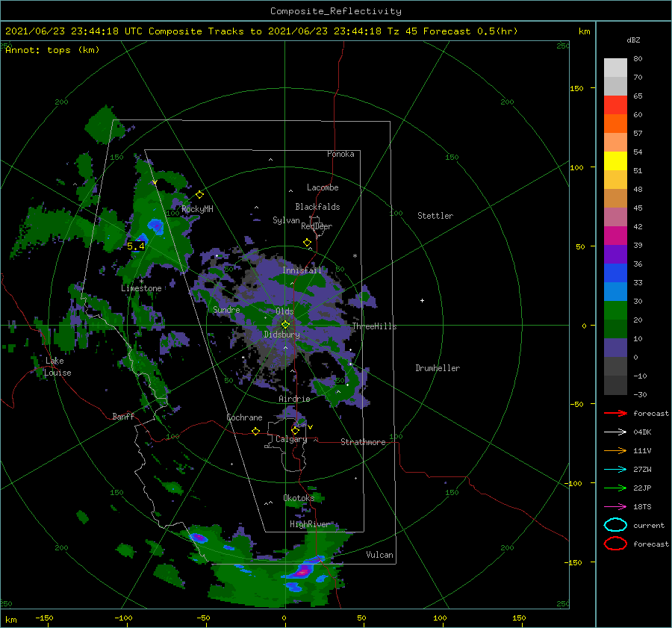Select the white 04DK arrow legend entry
Viewport: 672px width, 628px height.
tap(615, 432)
